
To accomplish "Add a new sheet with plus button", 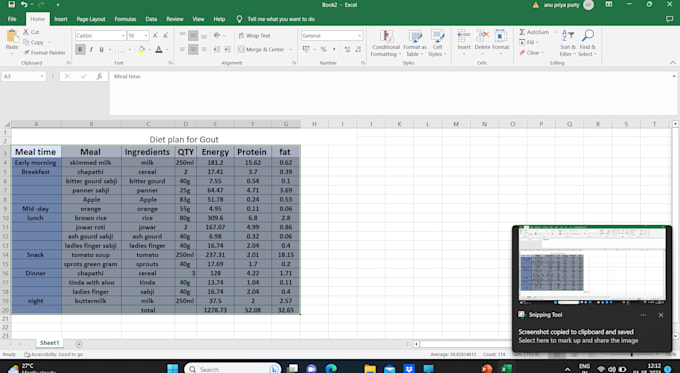I will (79, 344).
